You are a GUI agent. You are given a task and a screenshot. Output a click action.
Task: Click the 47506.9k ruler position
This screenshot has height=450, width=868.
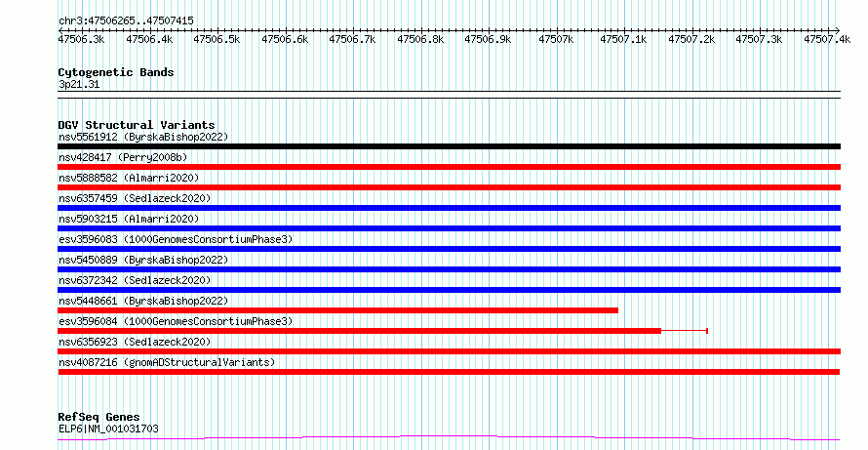[x=489, y=39]
